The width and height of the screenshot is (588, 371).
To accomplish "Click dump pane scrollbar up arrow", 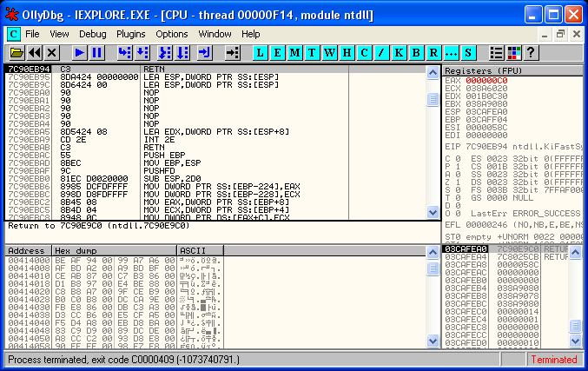I will (x=433, y=253).
